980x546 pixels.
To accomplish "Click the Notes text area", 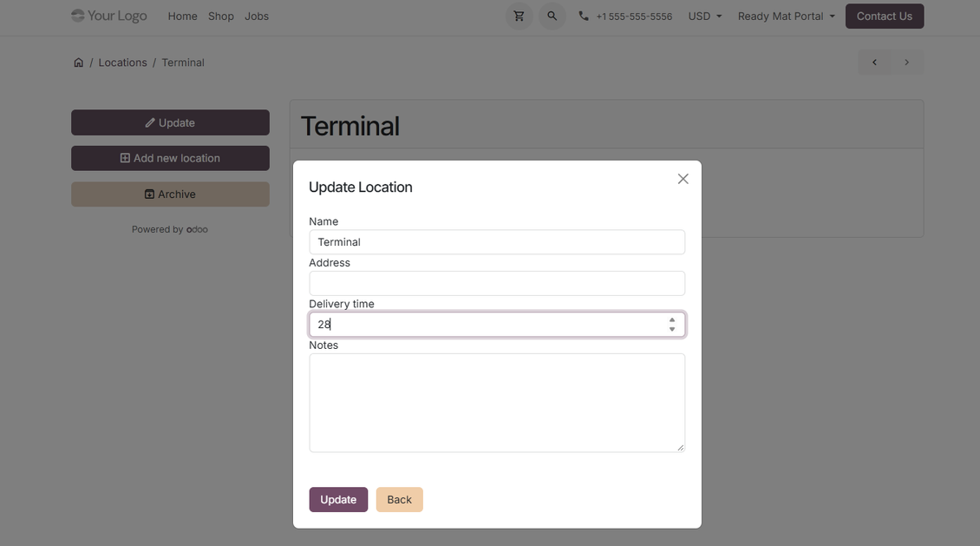I will click(497, 403).
